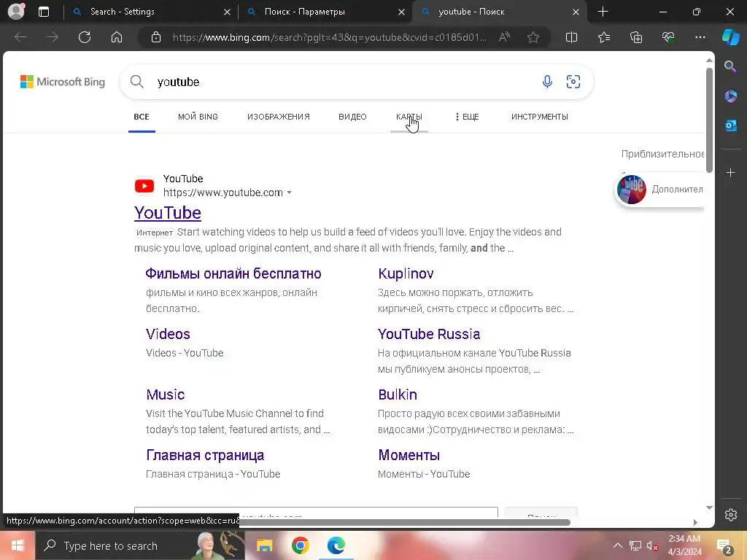Open Главная страница sitelink

[205, 455]
